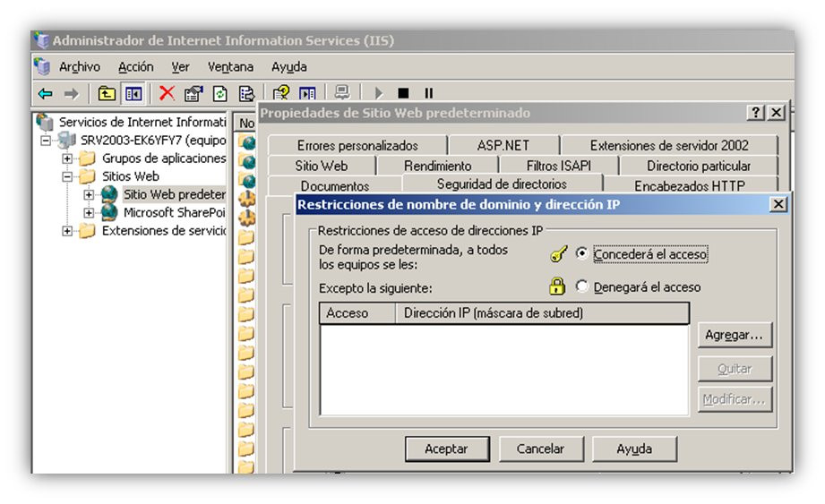This screenshot has width=825, height=504.
Task: Click the Dirección IP (máscara de subred) header
Action: tap(542, 312)
